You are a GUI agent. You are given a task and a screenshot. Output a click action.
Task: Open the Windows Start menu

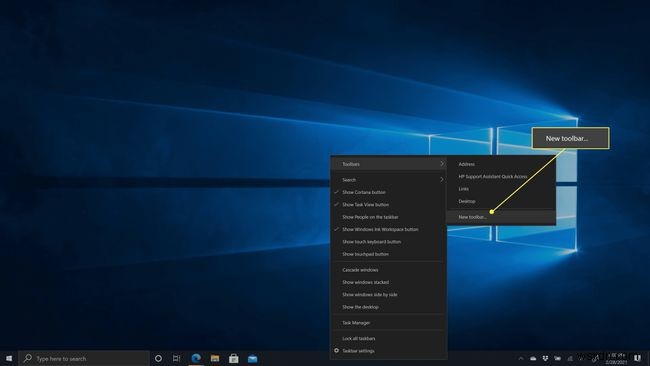coord(9,358)
